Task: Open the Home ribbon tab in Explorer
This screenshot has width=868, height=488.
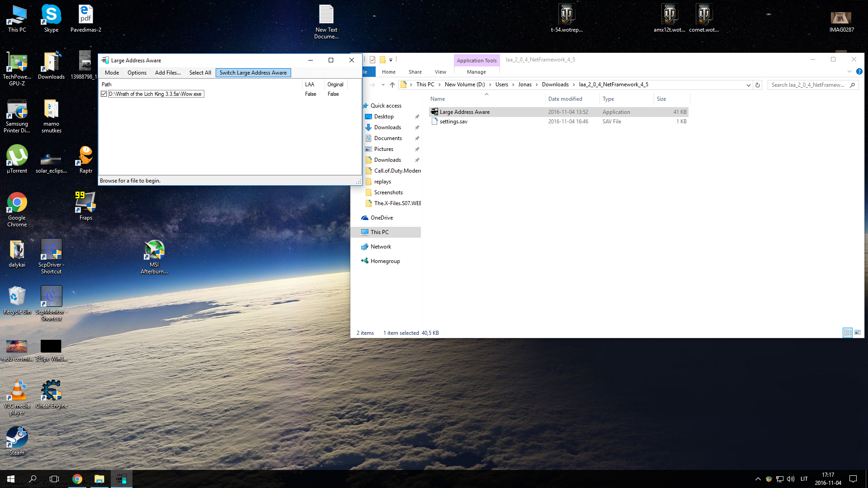Action: tap(388, 72)
